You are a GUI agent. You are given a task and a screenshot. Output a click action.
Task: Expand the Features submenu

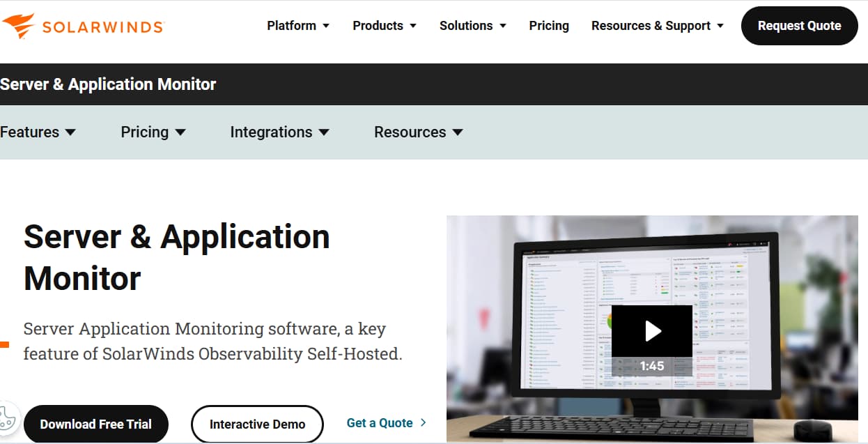pos(38,132)
